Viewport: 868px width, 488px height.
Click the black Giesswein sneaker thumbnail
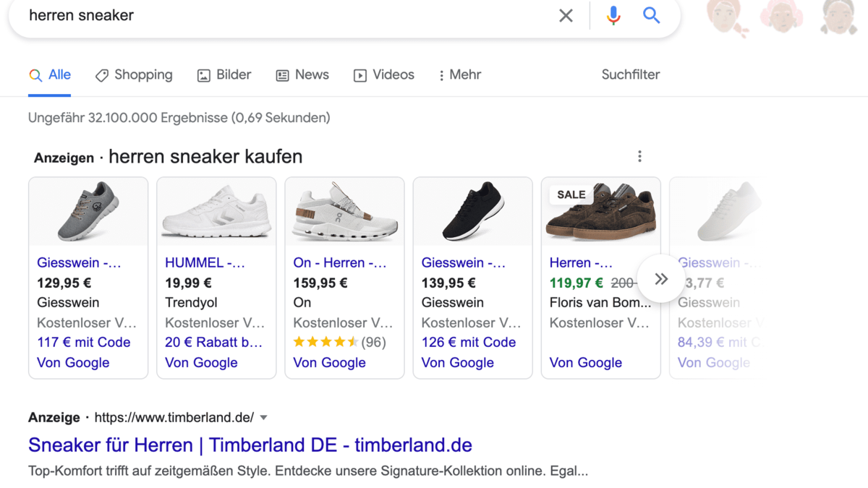click(x=472, y=211)
